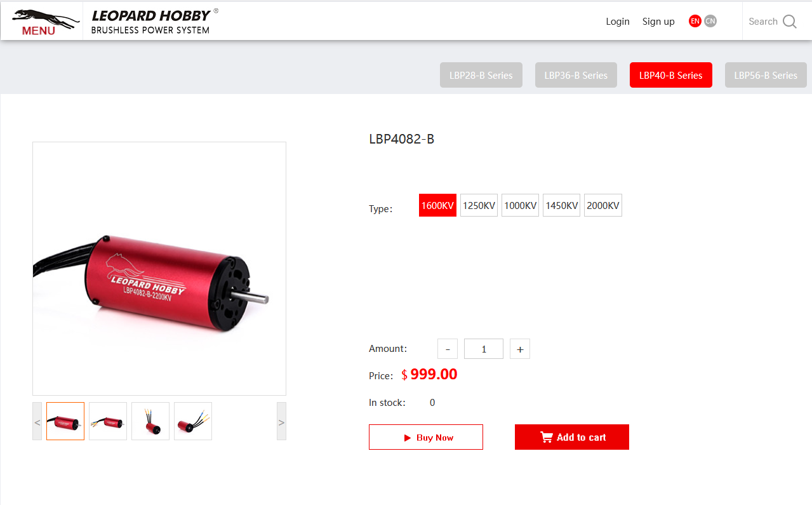Show previous thumbnails with left arrow
This screenshot has height=505, width=812.
click(37, 421)
